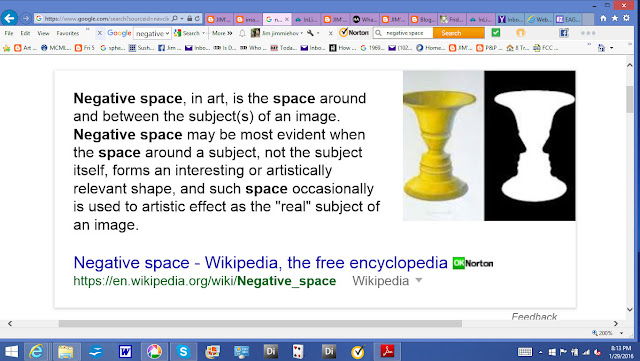Click the Refresh icon in address bar
This screenshot has height=361, width=640.
coord(198,18)
